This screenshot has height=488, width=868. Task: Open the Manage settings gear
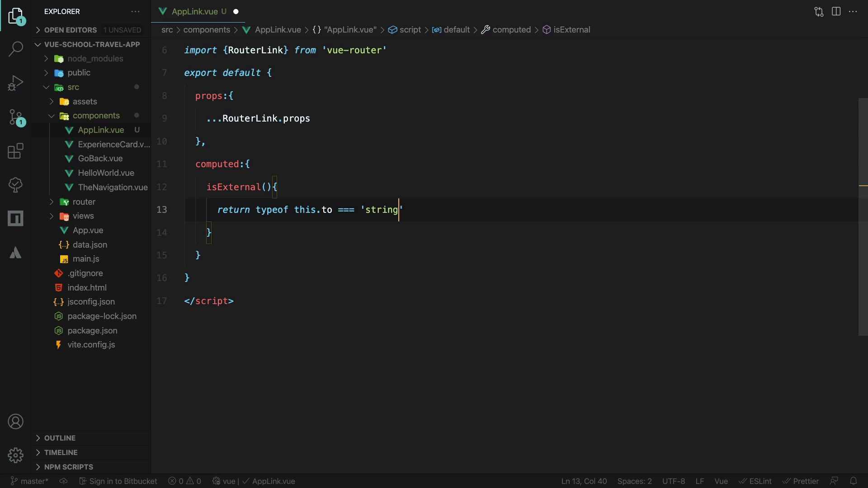tap(15, 455)
